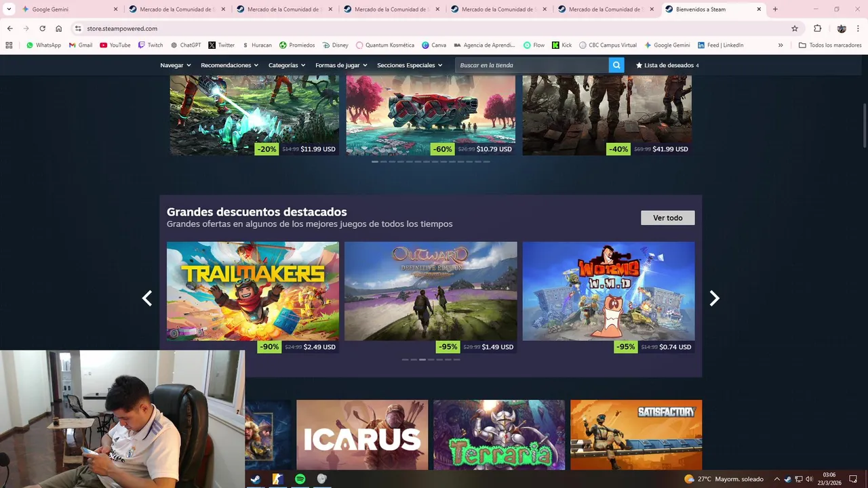The image size is (868, 488).
Task: Close the Bienvenidos a Steam tab
Action: click(759, 9)
